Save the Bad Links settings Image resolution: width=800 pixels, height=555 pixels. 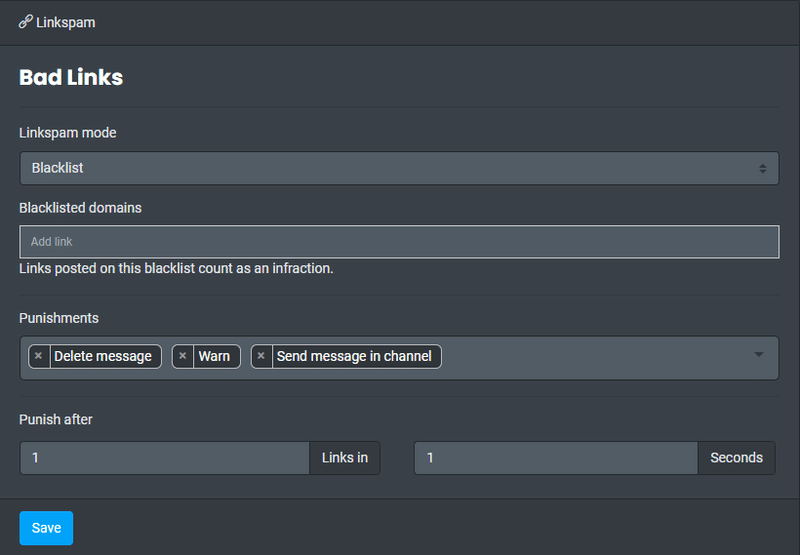46,528
